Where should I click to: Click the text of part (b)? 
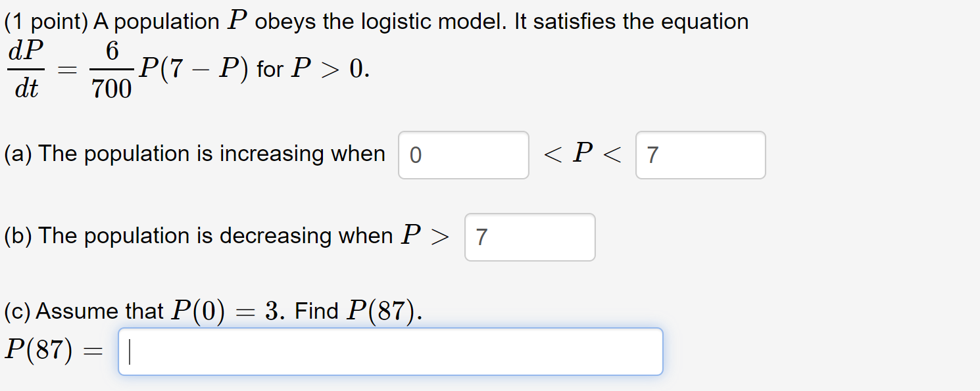[x=197, y=235]
